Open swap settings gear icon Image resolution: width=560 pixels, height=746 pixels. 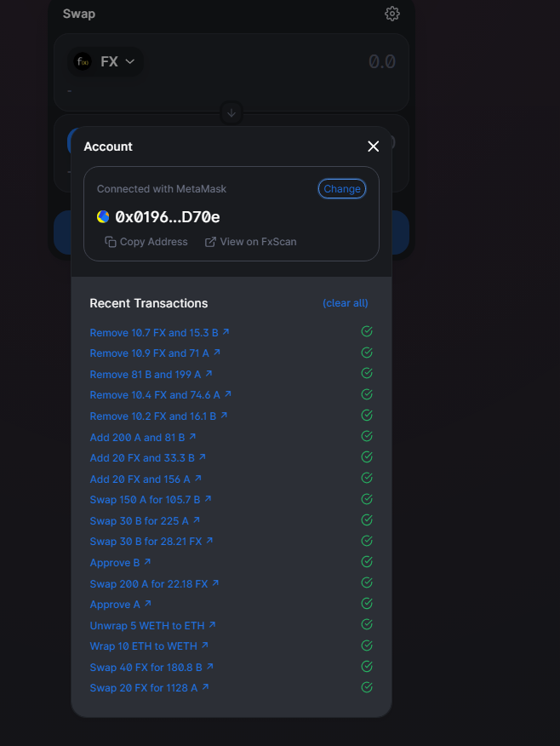tap(391, 14)
